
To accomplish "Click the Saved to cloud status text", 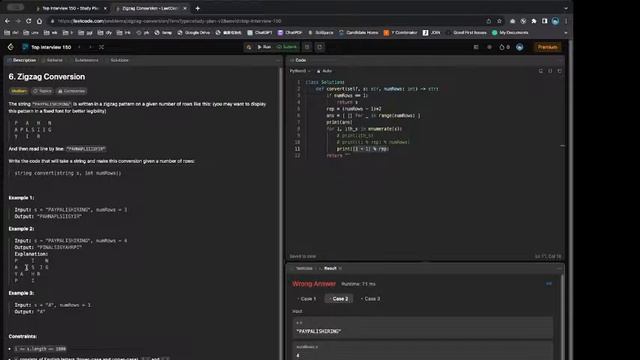I will 302,256.
